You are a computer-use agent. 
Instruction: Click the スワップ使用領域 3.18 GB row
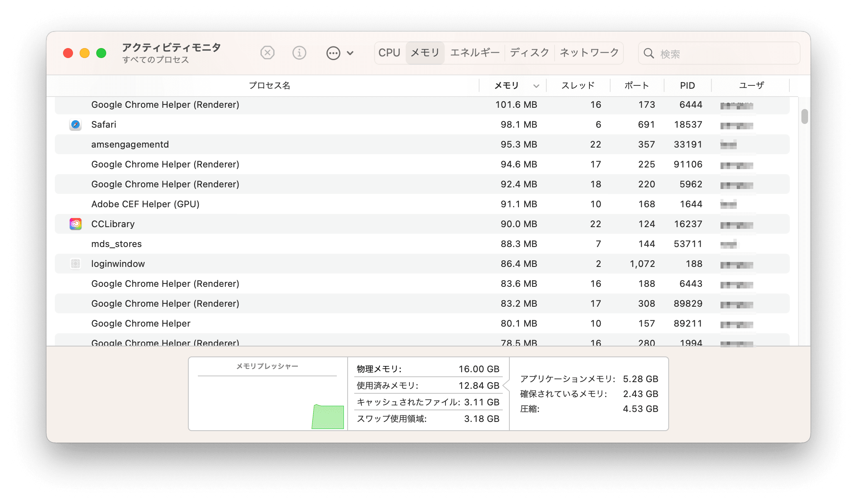[428, 419]
